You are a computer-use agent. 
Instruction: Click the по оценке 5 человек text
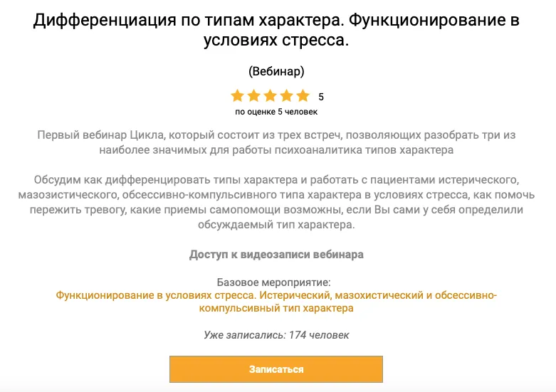(276, 112)
